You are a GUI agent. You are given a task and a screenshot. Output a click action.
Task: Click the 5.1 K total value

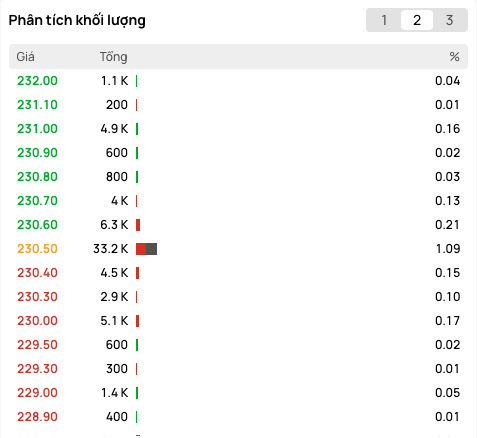pyautogui.click(x=114, y=321)
